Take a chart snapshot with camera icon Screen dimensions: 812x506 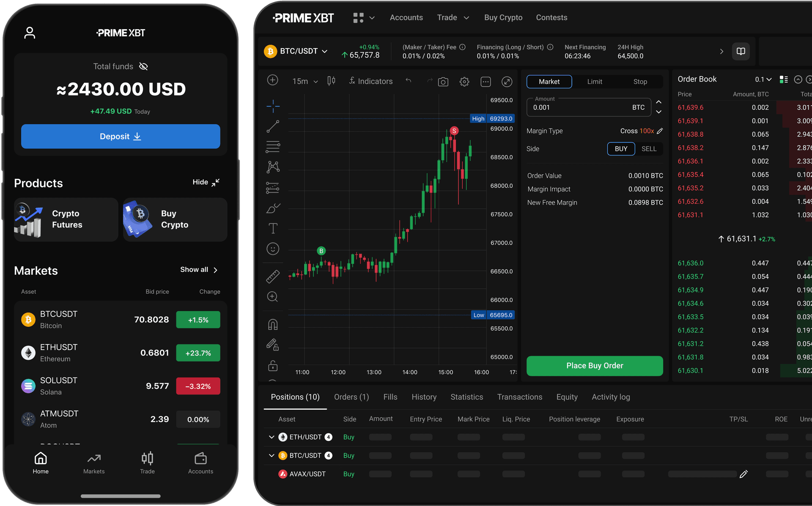tap(443, 82)
